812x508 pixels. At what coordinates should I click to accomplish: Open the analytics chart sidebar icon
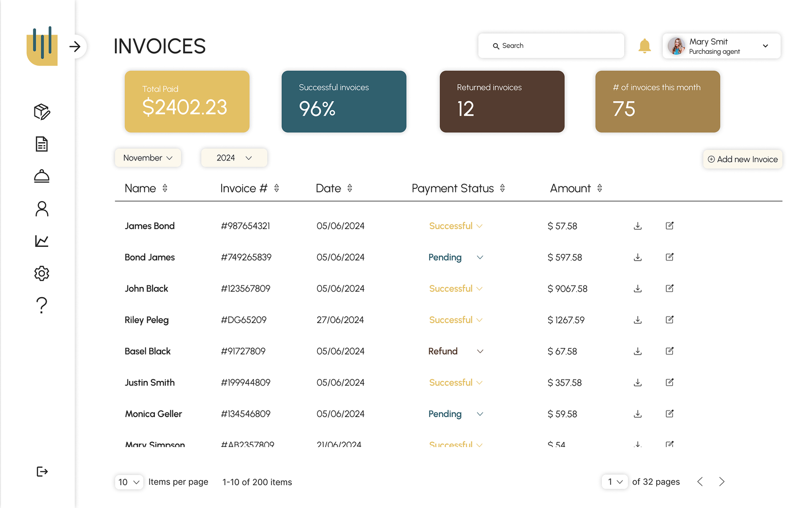click(x=42, y=241)
